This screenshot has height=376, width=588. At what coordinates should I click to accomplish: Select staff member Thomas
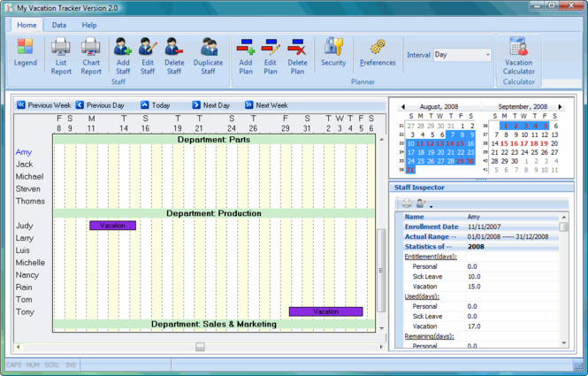point(30,201)
